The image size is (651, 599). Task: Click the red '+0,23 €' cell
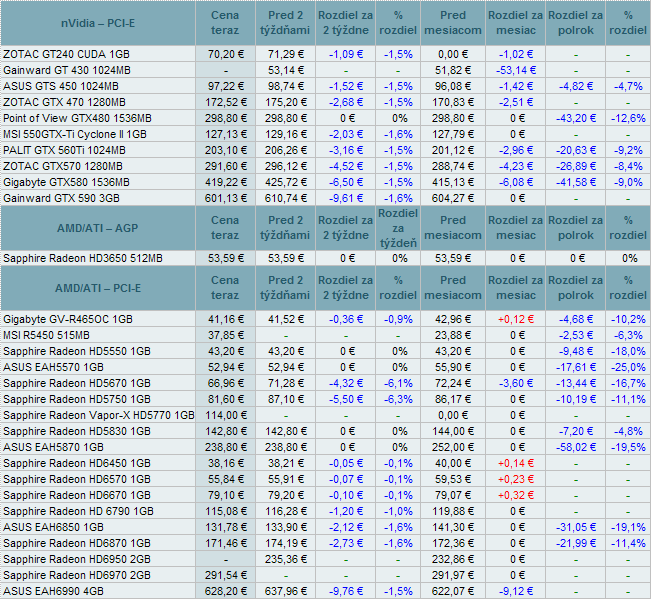click(516, 479)
